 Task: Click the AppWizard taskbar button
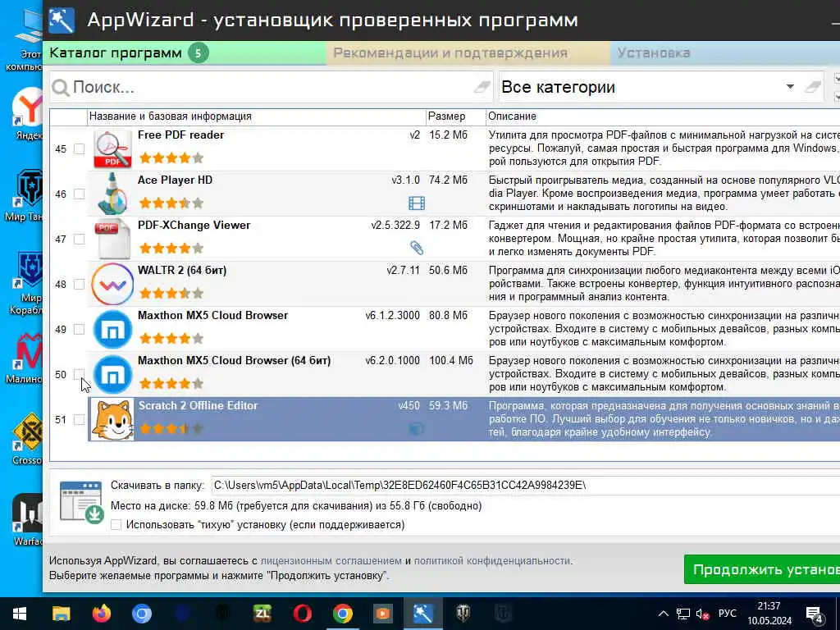[x=422, y=614]
